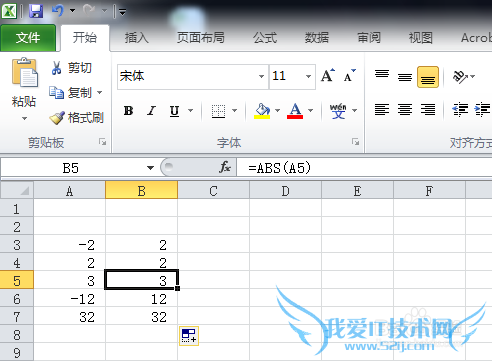
Task: Click the text orientation icon
Action: coord(460,77)
